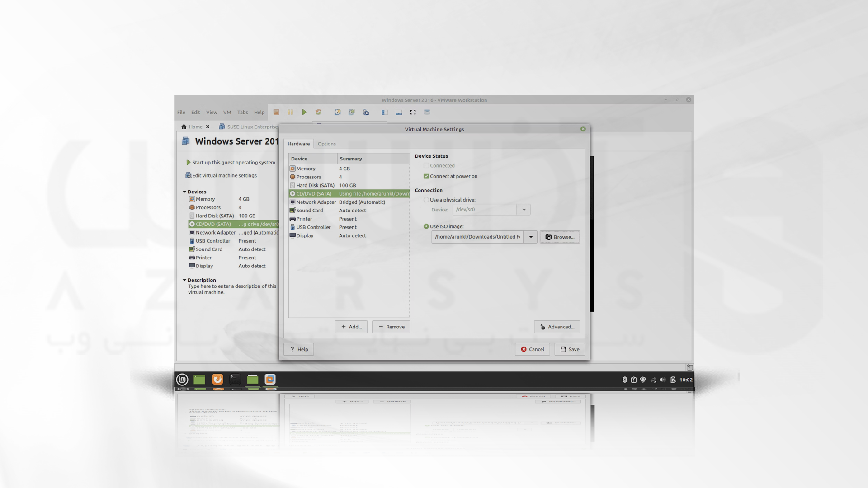Image resolution: width=868 pixels, height=488 pixels.
Task: Click the Cancel button
Action: [x=533, y=349]
